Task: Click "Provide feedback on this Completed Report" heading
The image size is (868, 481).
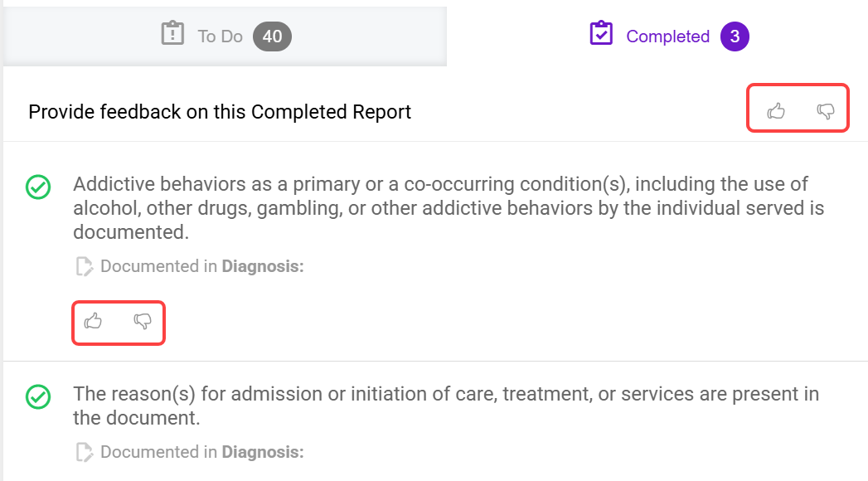Action: coord(220,112)
